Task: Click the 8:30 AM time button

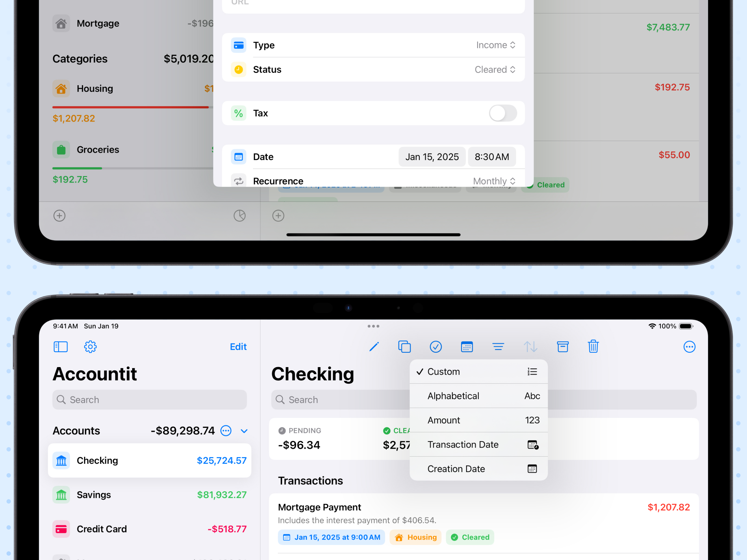Action: [x=492, y=157]
